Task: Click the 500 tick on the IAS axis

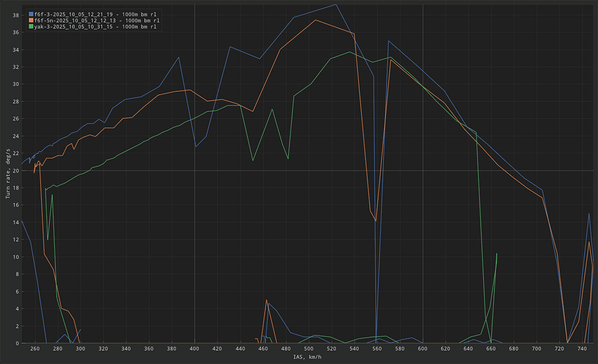Action: coord(308,348)
